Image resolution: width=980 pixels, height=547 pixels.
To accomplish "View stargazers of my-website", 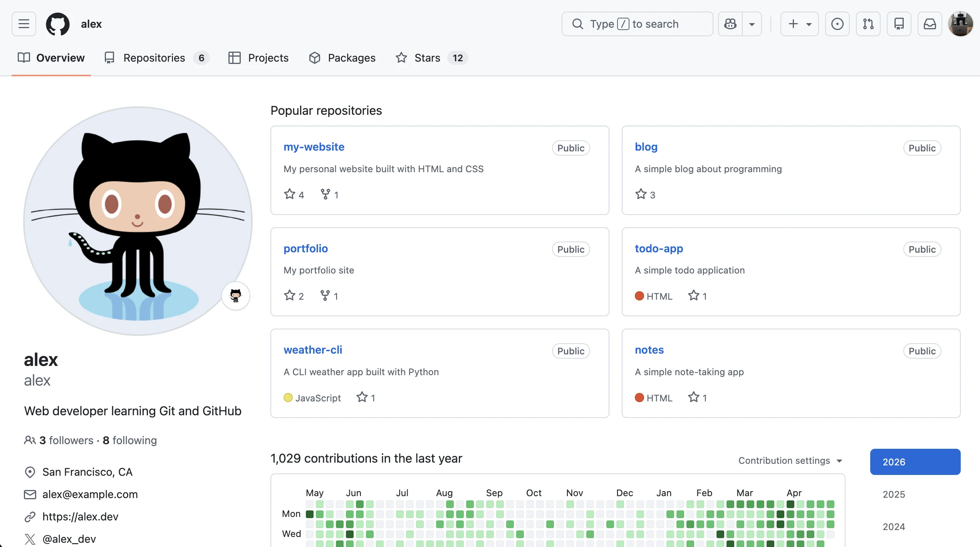I will pyautogui.click(x=294, y=195).
